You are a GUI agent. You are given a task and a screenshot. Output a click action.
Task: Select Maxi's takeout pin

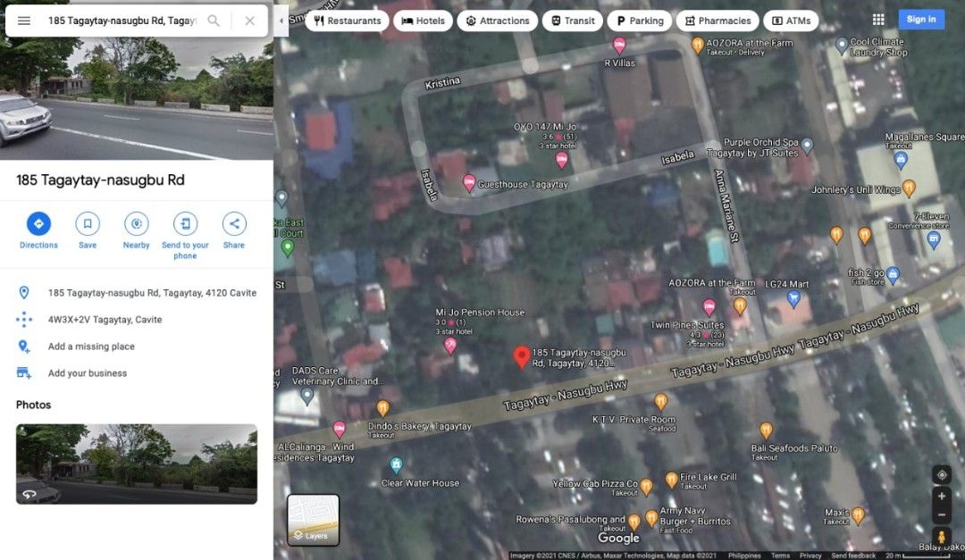(x=858, y=515)
